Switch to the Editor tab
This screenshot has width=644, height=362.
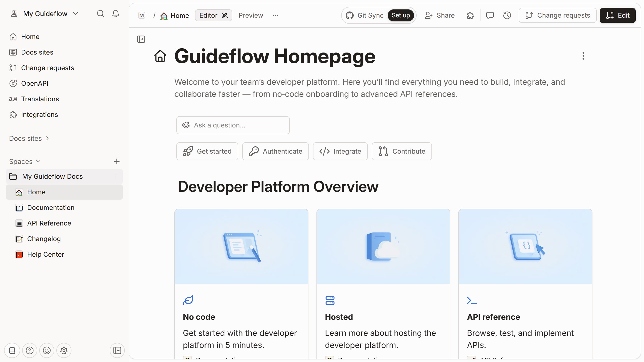(x=213, y=15)
